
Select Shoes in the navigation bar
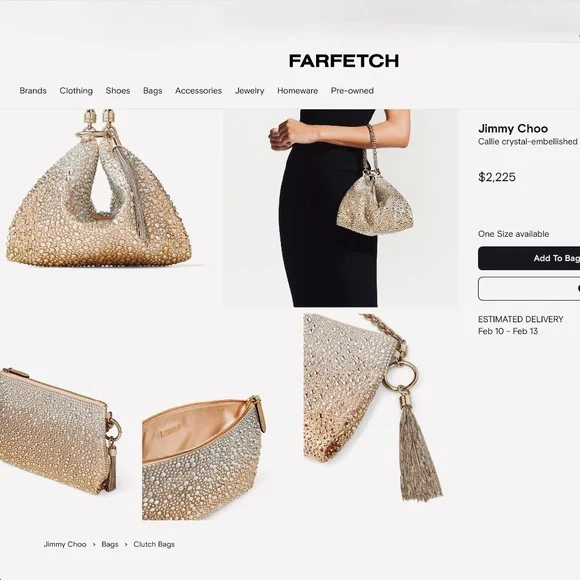pos(118,91)
